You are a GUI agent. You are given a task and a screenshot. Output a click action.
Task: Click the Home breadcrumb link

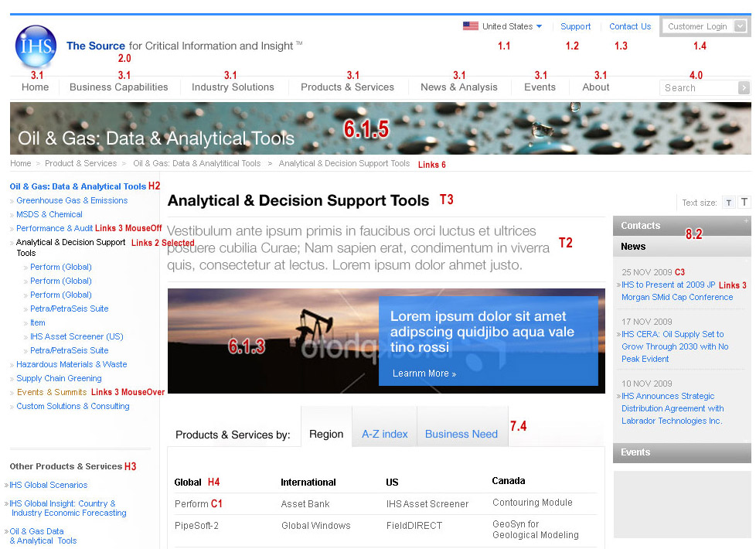(x=21, y=163)
